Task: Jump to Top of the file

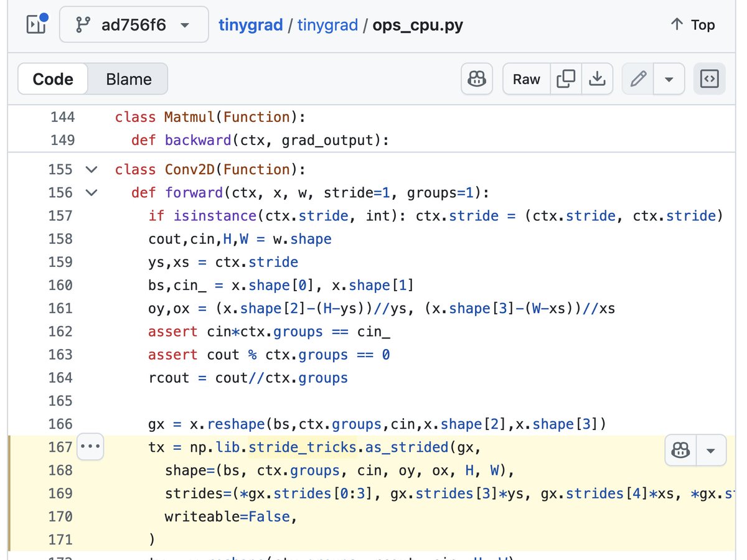Action: click(x=692, y=25)
